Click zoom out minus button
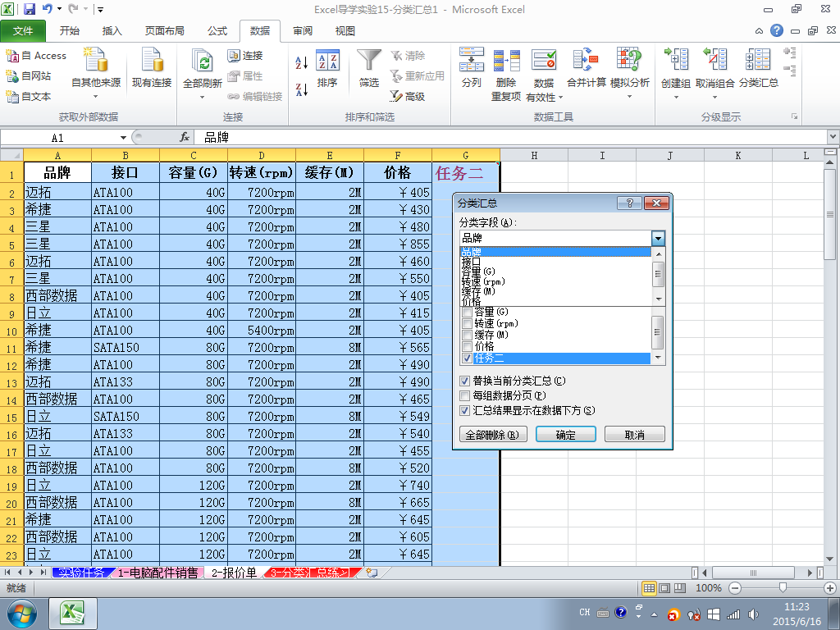Screen dimensions: 840x630 [x=735, y=588]
